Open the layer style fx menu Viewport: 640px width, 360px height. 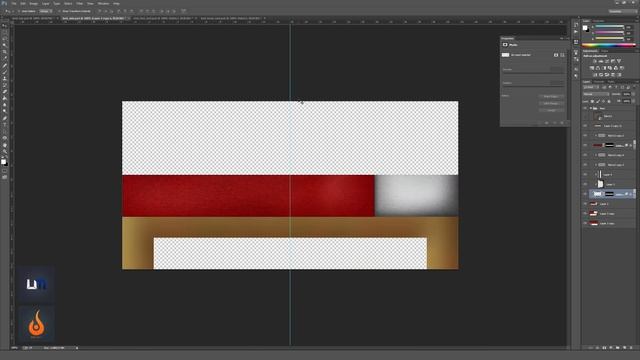click(598, 348)
